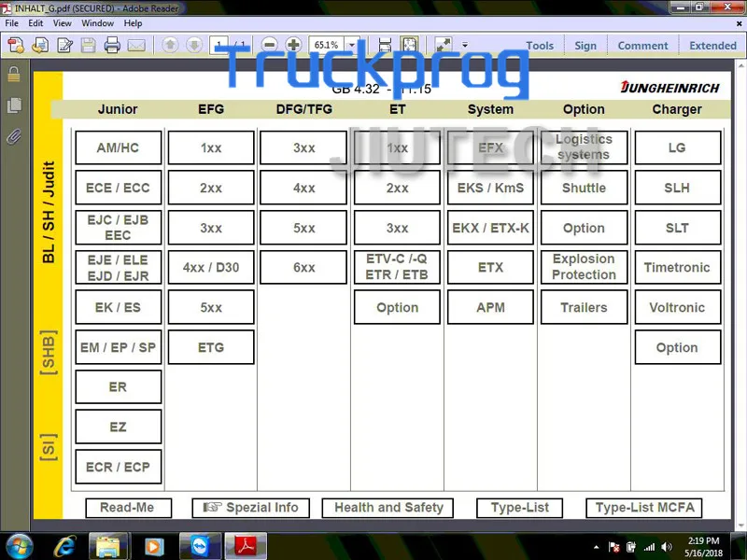Click the Health and Safety button
The height and width of the screenshot is (560, 747).
click(x=388, y=508)
